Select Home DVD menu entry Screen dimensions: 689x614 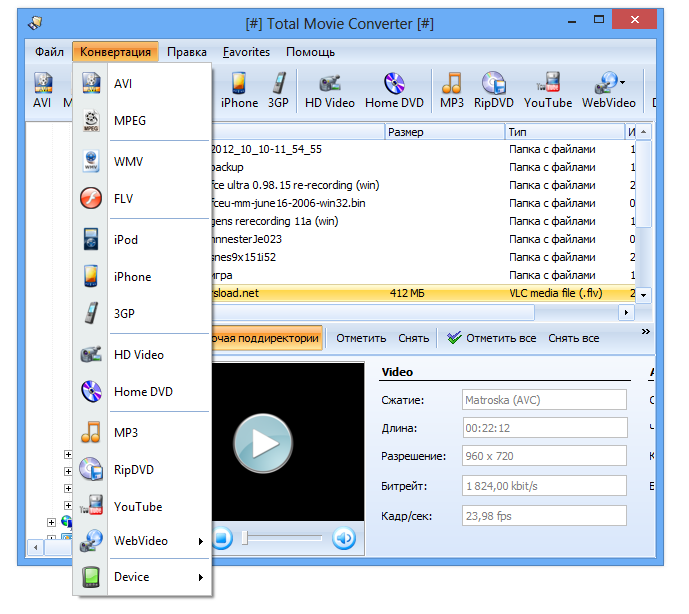point(142,391)
